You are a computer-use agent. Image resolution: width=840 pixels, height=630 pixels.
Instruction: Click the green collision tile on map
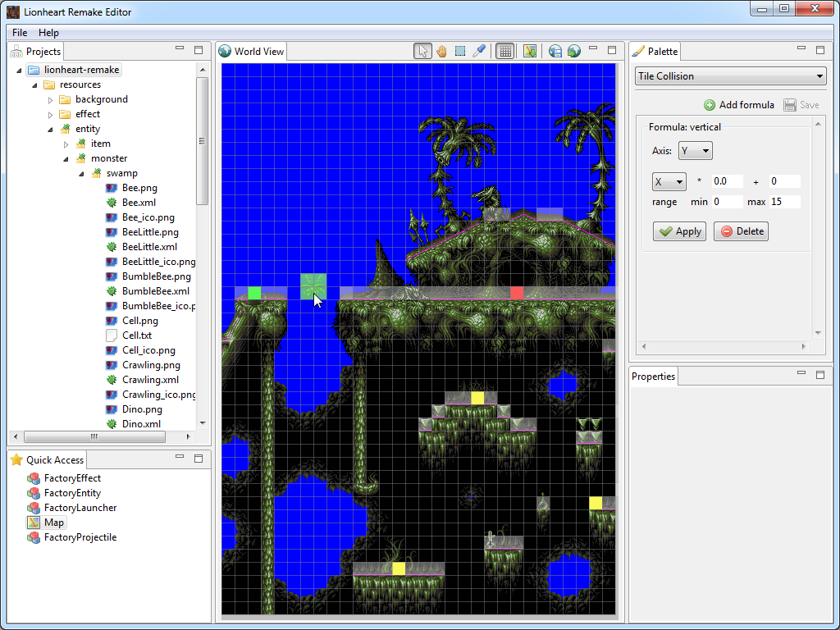coord(254,293)
